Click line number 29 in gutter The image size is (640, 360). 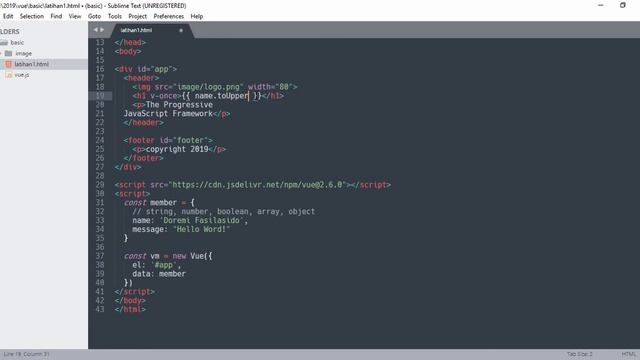tap(100, 185)
